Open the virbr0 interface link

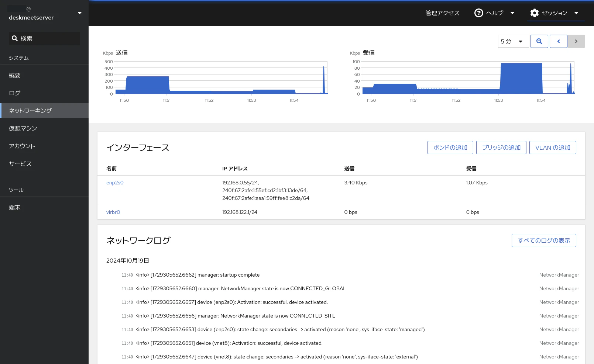click(113, 212)
